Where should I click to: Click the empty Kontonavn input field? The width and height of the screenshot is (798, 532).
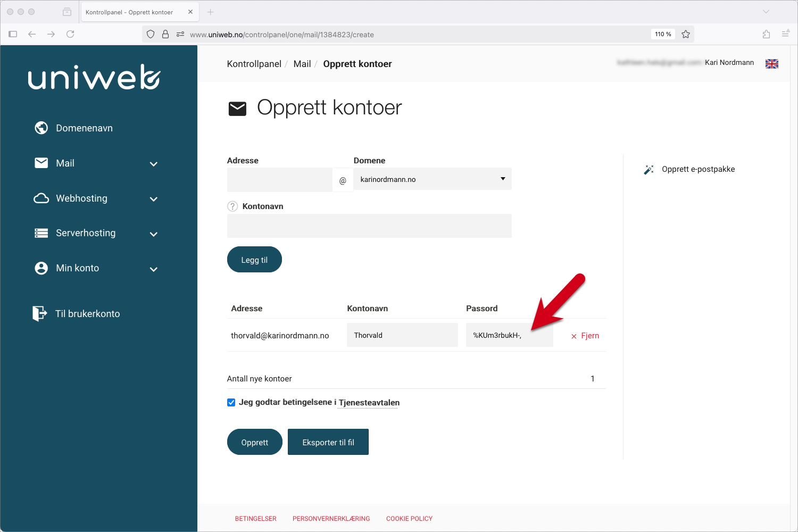pyautogui.click(x=369, y=226)
